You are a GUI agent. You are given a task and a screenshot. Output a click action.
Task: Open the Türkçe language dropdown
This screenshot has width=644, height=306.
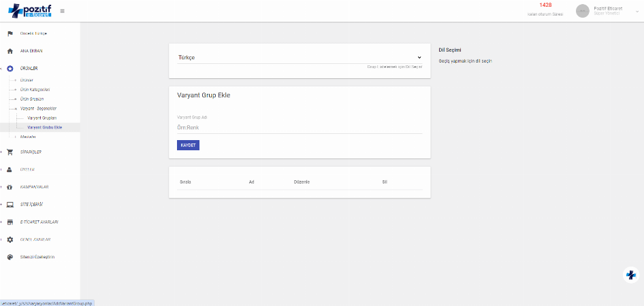click(x=300, y=58)
